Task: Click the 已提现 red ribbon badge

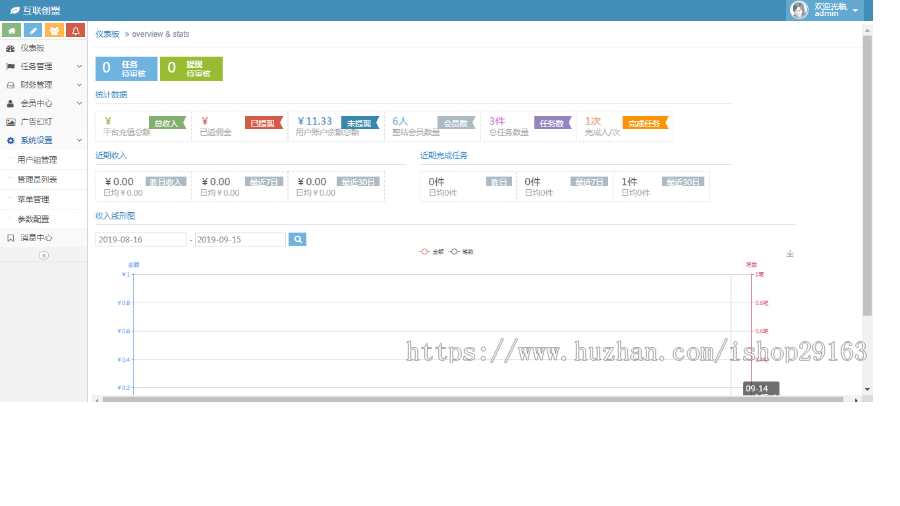Action: [x=263, y=123]
